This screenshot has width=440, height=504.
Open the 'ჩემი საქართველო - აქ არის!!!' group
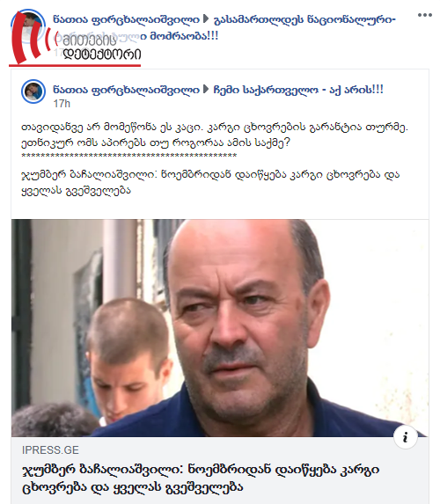coord(298,90)
